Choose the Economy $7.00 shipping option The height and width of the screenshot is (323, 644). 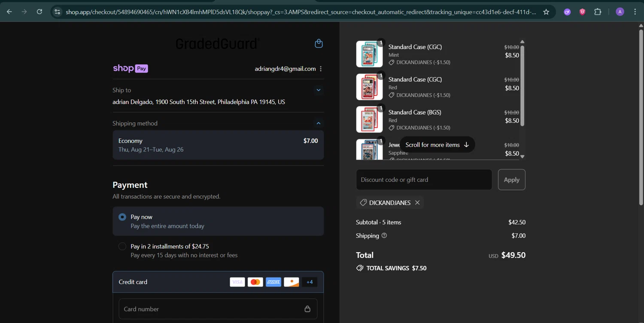[x=218, y=145]
